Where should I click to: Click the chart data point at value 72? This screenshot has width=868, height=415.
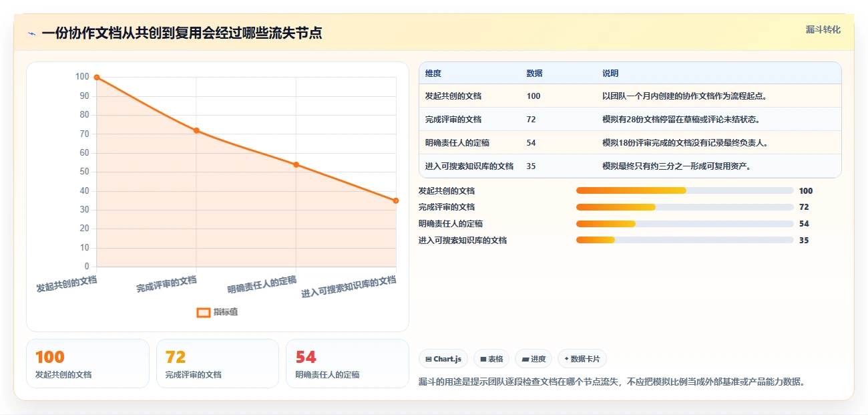click(x=196, y=130)
